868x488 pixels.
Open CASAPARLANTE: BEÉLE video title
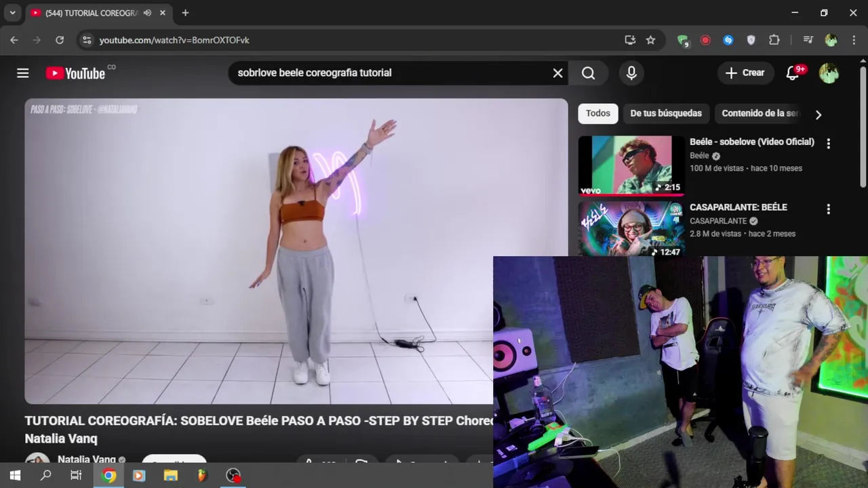[x=738, y=207]
